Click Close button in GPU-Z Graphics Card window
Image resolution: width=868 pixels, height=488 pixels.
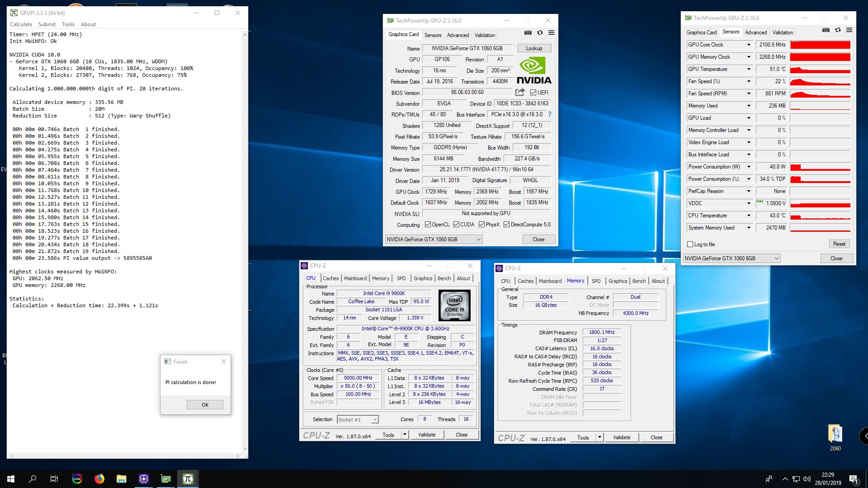[538, 239]
